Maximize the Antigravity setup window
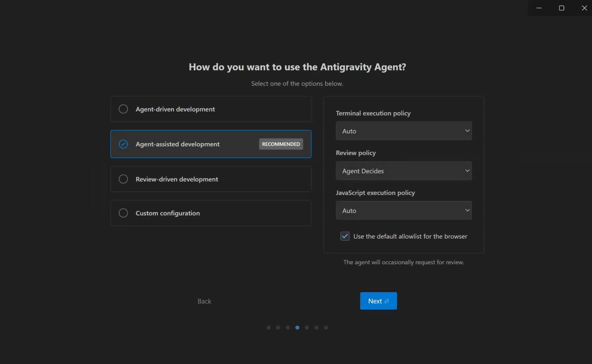This screenshot has width=592, height=364. [x=561, y=8]
